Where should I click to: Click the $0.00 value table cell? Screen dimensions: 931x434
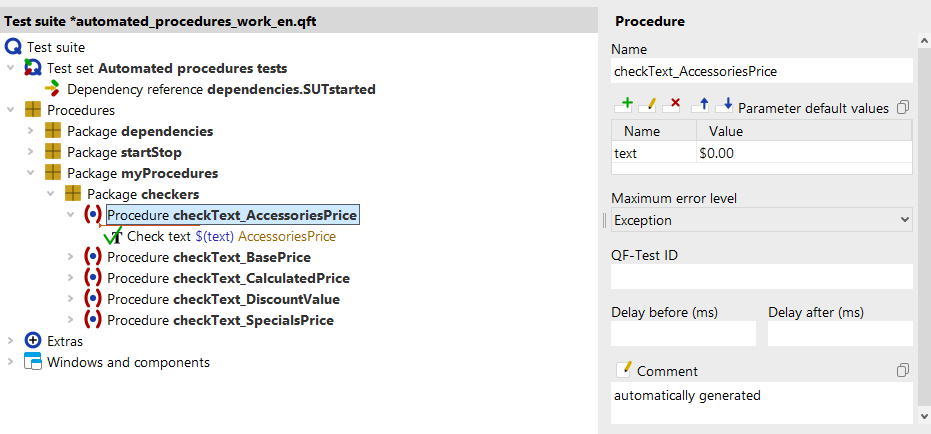(804, 153)
